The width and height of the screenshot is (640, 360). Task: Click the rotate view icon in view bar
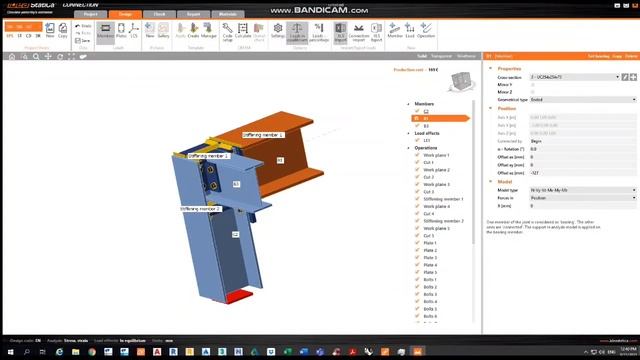[60, 57]
